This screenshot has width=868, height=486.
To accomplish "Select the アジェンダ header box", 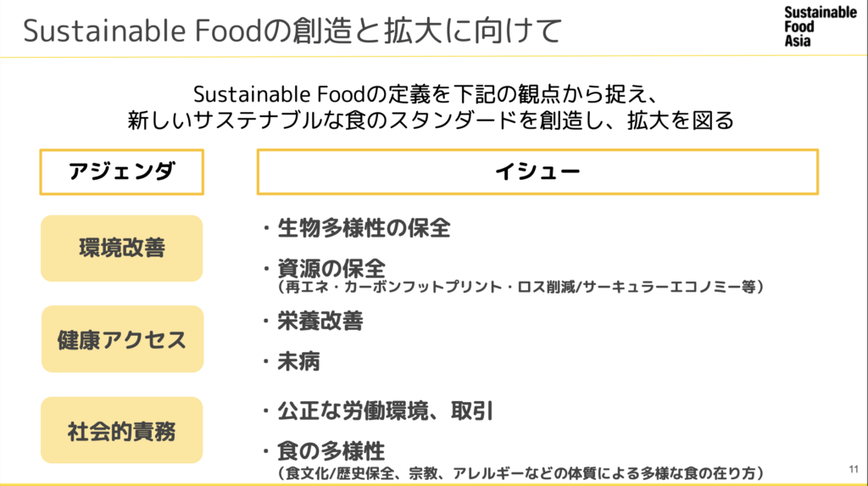I will pyautogui.click(x=121, y=172).
